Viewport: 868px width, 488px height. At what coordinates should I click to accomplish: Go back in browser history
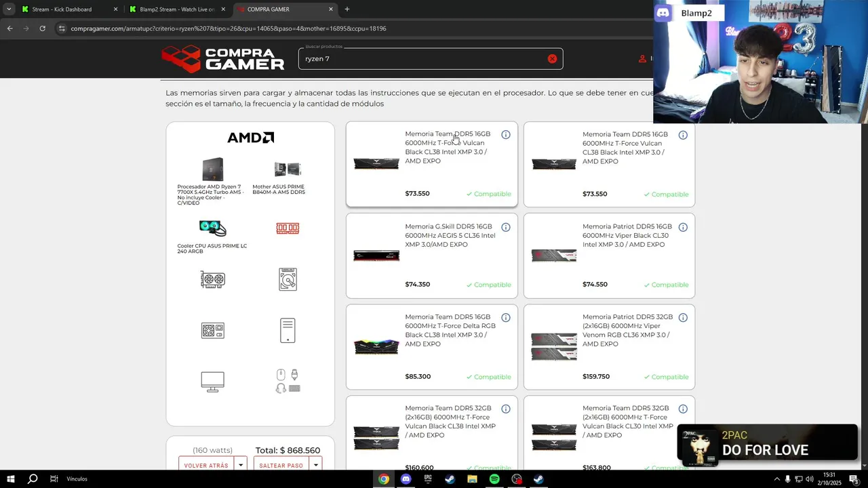9,28
